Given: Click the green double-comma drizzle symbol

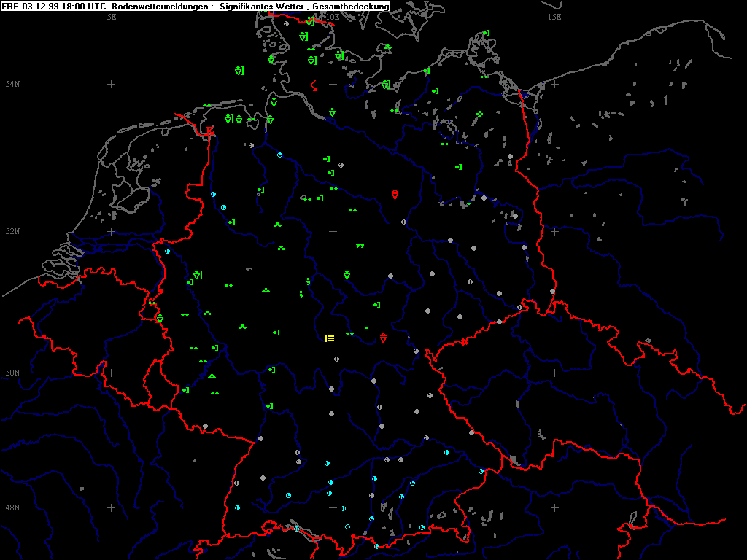Looking at the screenshot, I should coord(360,246).
